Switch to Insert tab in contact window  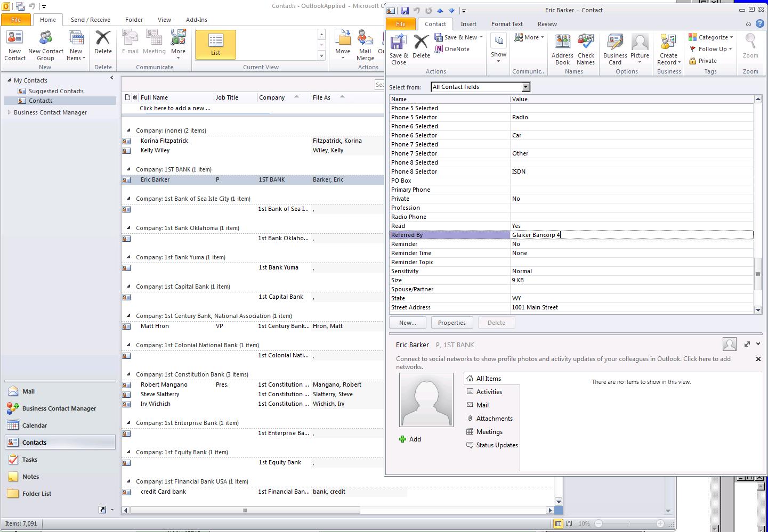pyautogui.click(x=468, y=24)
